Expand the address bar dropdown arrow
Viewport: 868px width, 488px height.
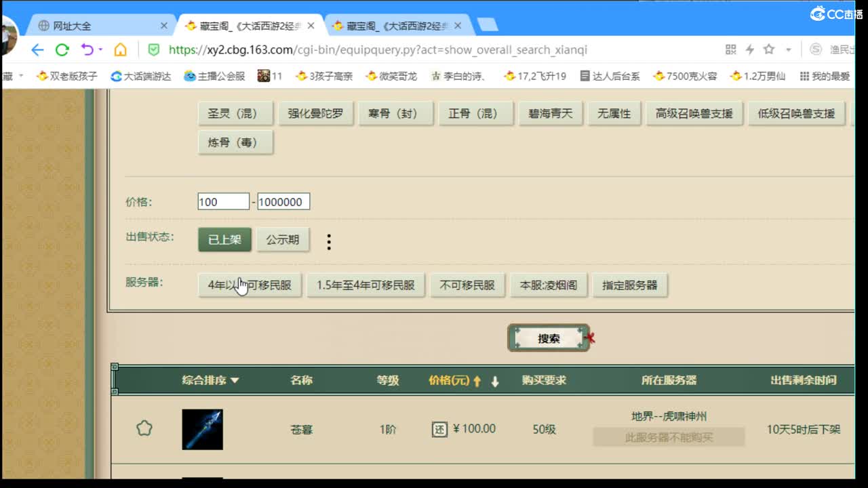(x=788, y=50)
